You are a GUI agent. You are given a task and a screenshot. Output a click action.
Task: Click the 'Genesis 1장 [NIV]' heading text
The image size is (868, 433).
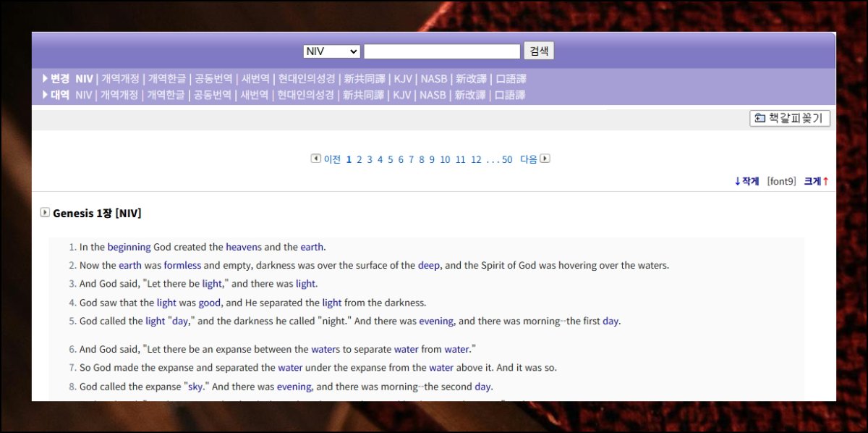(97, 213)
